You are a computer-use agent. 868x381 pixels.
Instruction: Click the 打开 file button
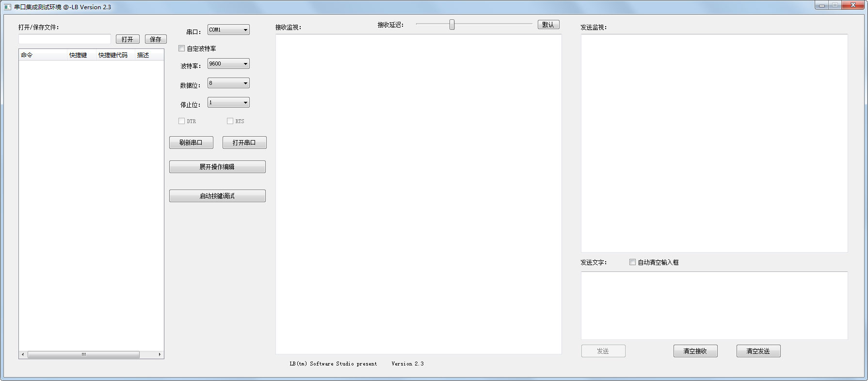tap(128, 39)
